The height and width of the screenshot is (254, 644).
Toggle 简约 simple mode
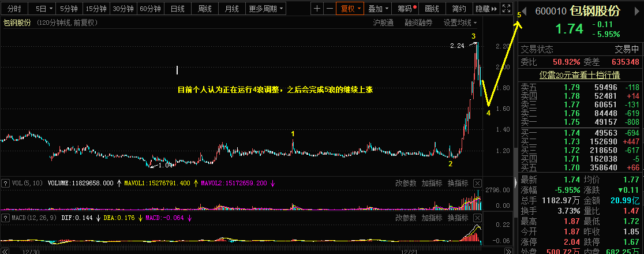point(459,8)
